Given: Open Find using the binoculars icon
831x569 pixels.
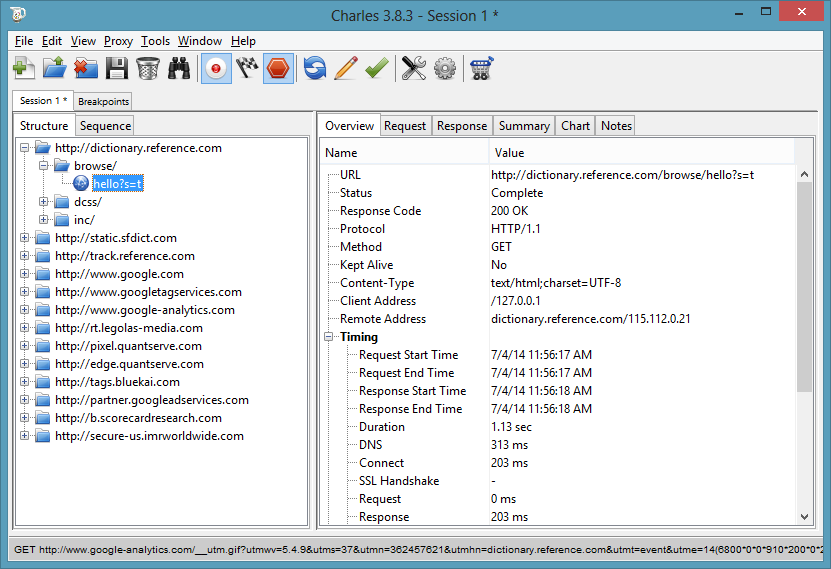Looking at the screenshot, I should 179,68.
